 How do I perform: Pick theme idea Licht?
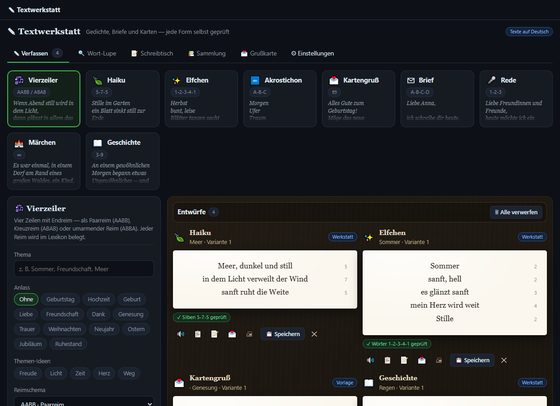click(x=56, y=373)
